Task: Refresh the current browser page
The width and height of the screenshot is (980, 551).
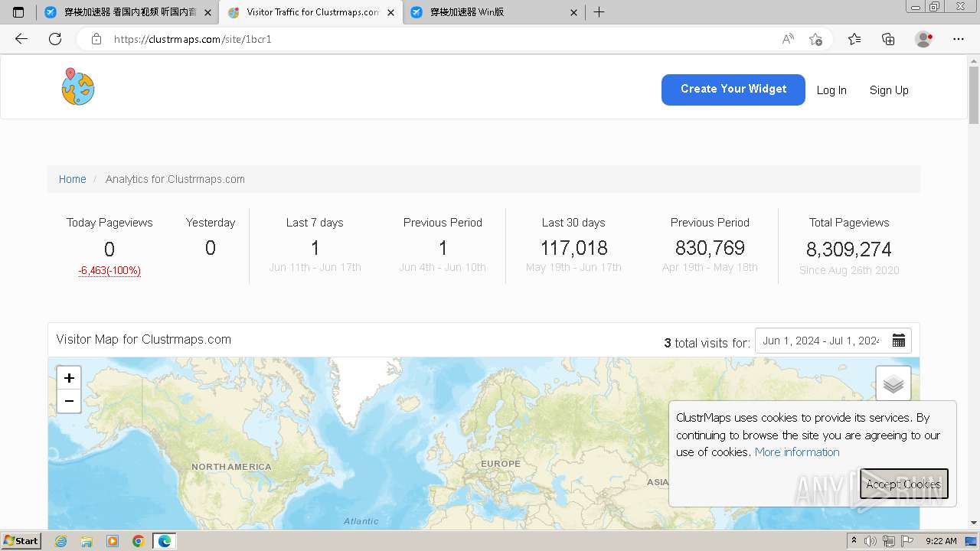Action: [x=55, y=39]
